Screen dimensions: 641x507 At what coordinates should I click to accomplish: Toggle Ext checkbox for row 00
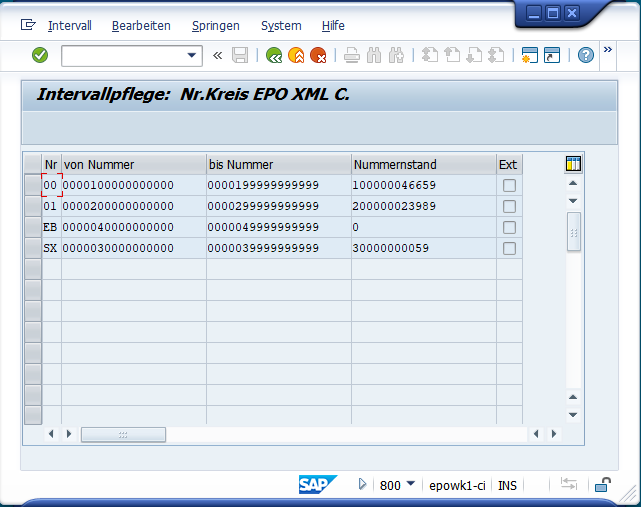click(509, 185)
